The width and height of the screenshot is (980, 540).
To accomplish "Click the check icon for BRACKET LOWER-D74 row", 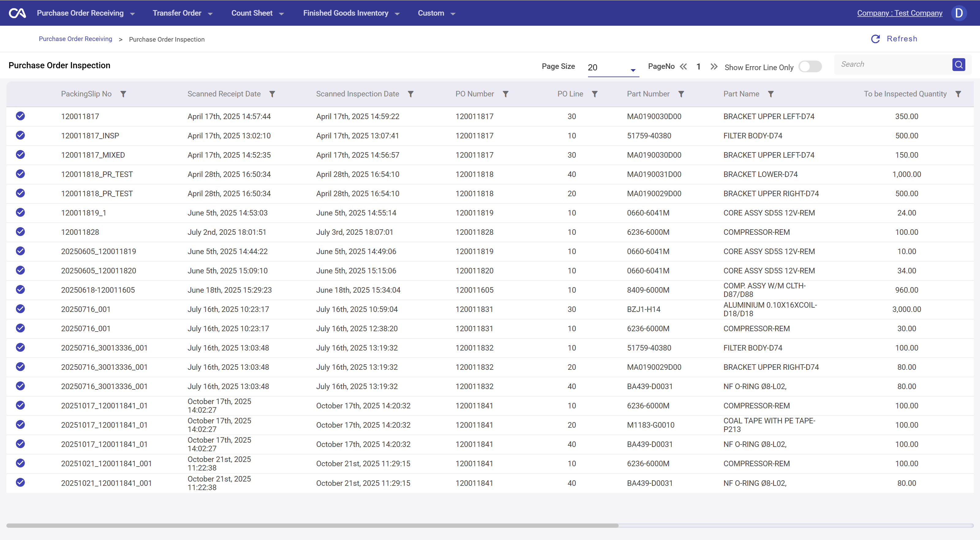I will [21, 174].
